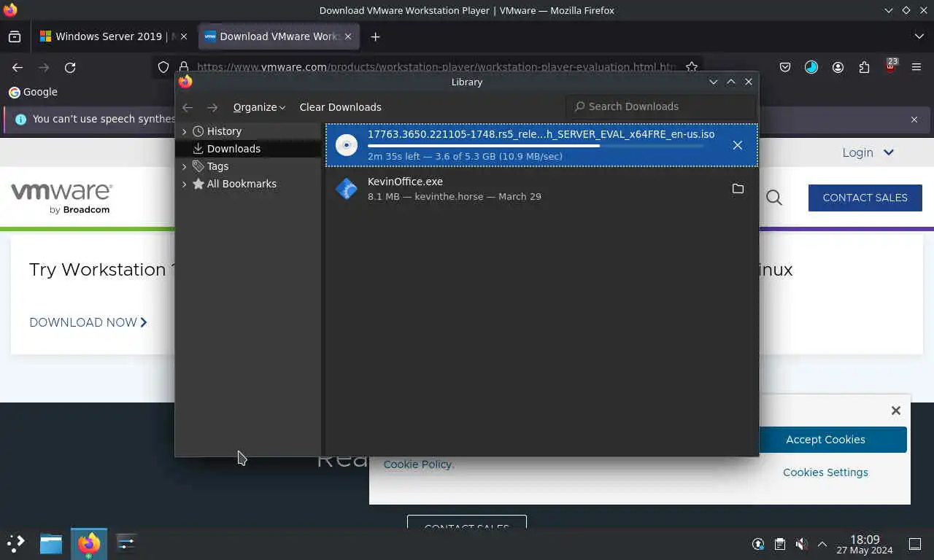Open the Google bookmark
Viewport: 934px width, 560px height.
tap(33, 92)
